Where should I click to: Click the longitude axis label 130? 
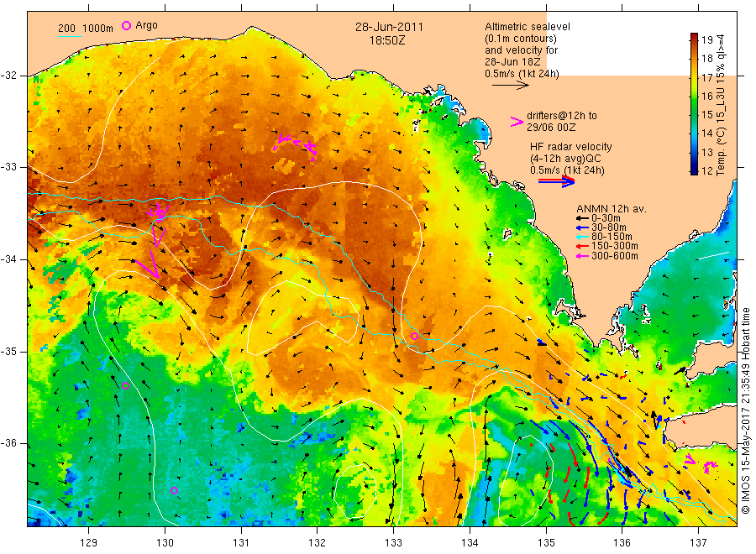pyautogui.click(x=165, y=543)
